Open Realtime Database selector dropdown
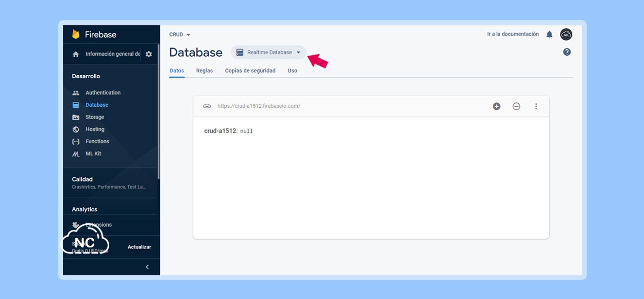The height and width of the screenshot is (299, 644). point(268,53)
